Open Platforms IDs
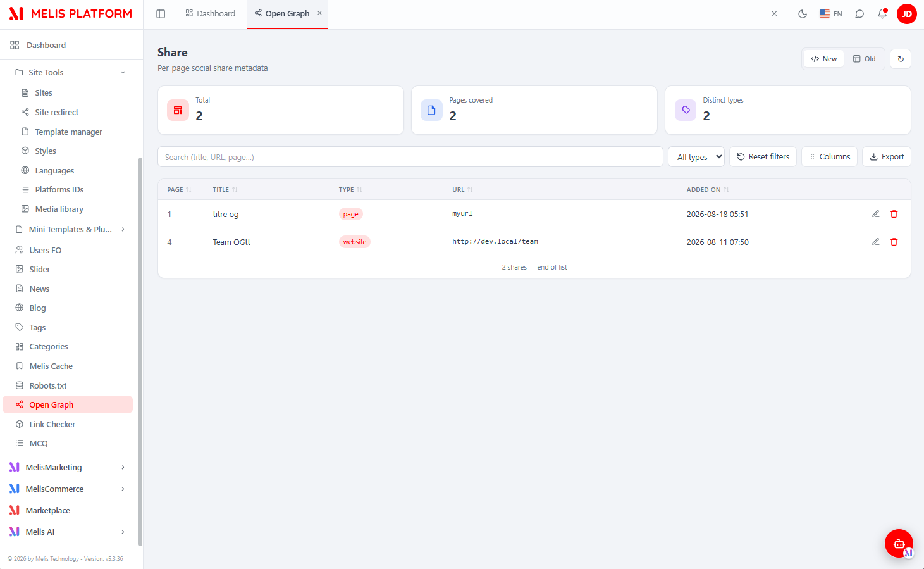Image resolution: width=924 pixels, height=569 pixels. [x=59, y=189]
